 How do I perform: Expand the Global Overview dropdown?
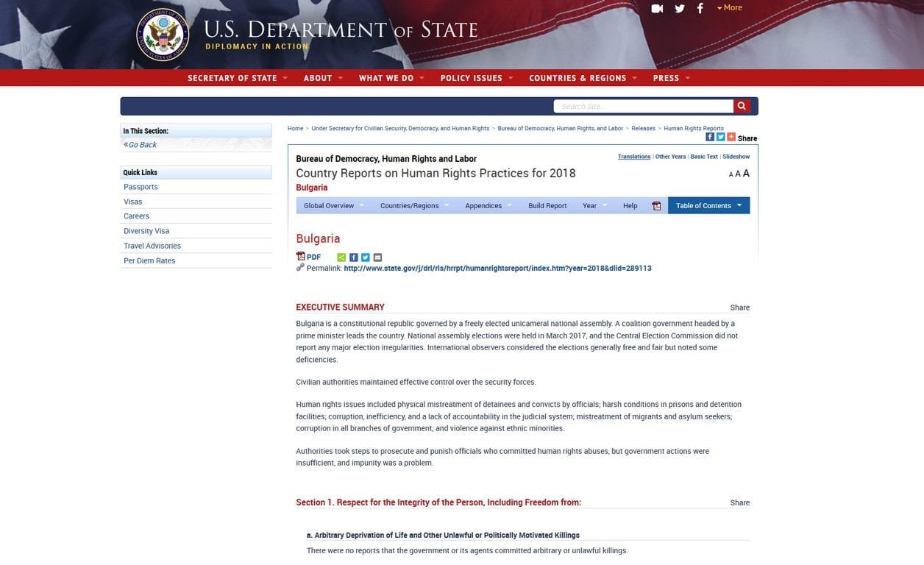[334, 206]
